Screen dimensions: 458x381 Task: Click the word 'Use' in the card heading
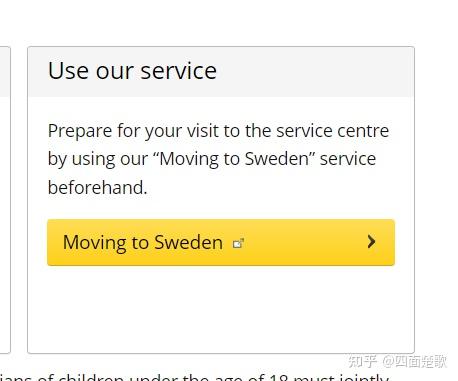[x=68, y=71]
